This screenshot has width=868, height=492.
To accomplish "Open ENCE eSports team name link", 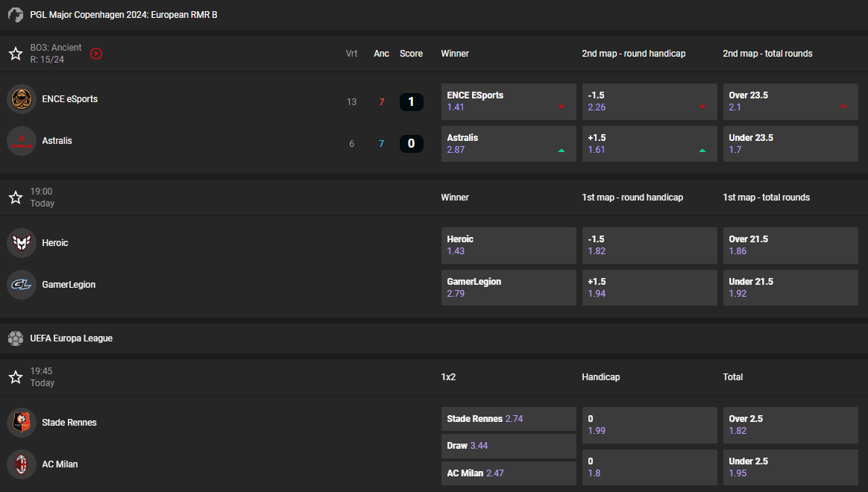I will (70, 99).
